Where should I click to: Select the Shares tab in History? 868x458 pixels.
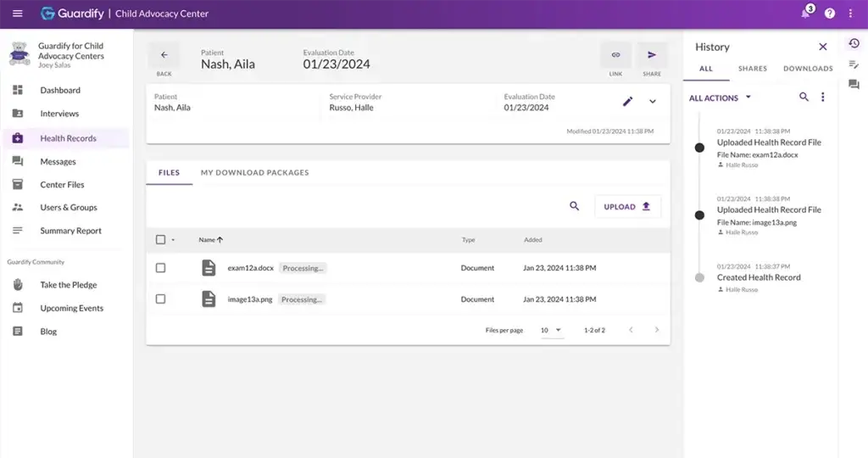[x=752, y=69]
